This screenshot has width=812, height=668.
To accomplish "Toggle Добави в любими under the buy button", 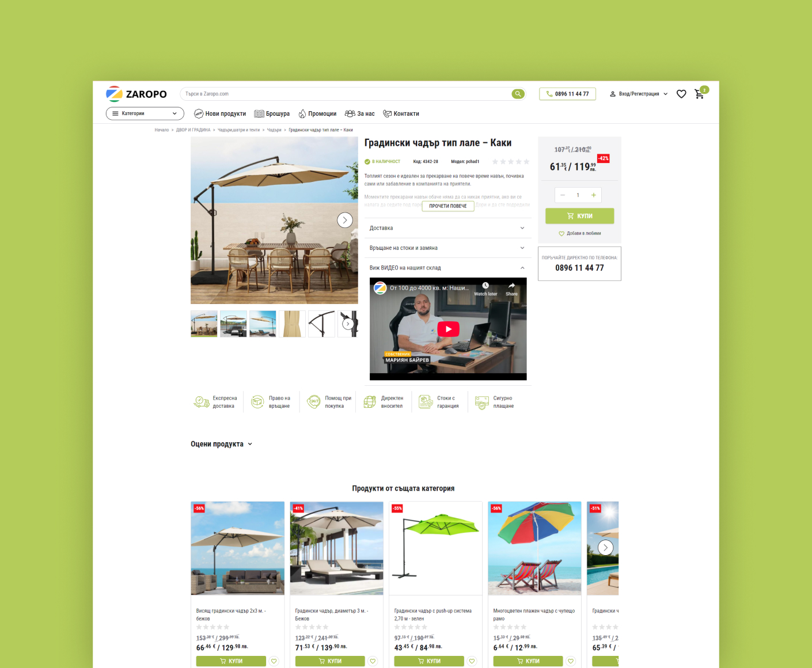I will click(x=579, y=233).
